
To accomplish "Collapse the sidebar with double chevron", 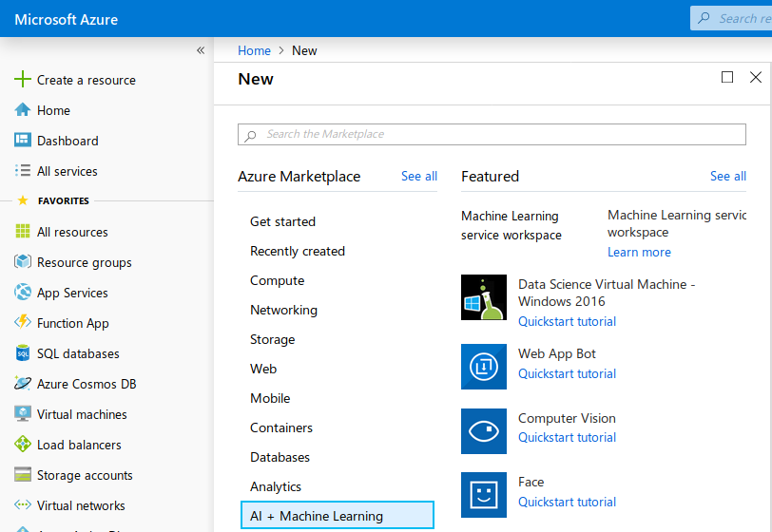I will click(x=201, y=50).
